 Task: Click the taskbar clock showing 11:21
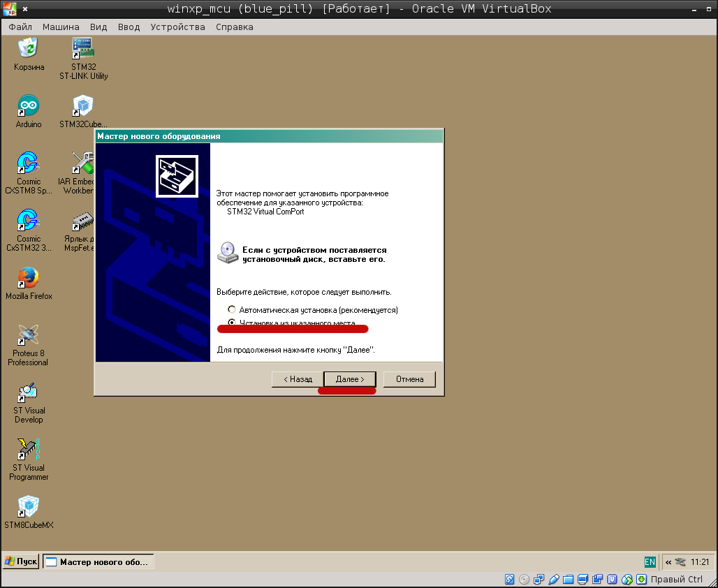click(x=700, y=562)
